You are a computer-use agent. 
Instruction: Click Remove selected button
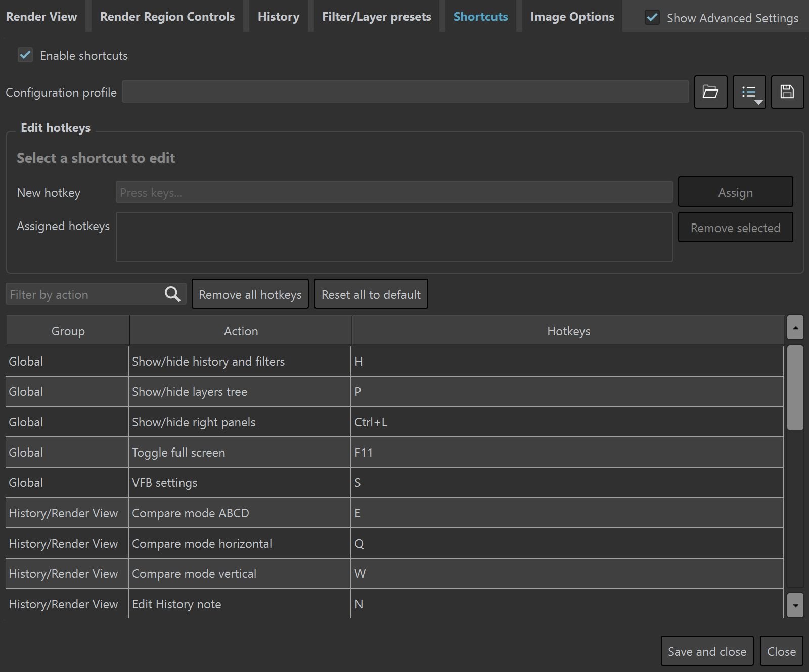pos(735,227)
